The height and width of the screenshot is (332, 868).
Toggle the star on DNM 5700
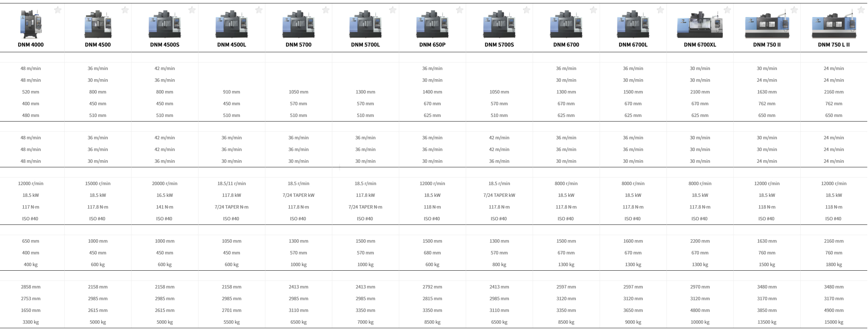point(326,10)
